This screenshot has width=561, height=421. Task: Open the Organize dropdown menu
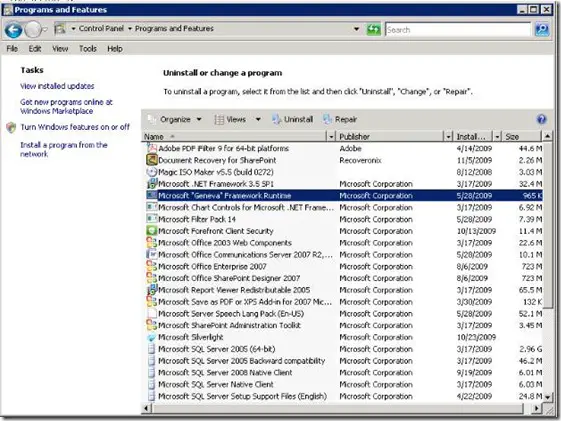coord(175,119)
